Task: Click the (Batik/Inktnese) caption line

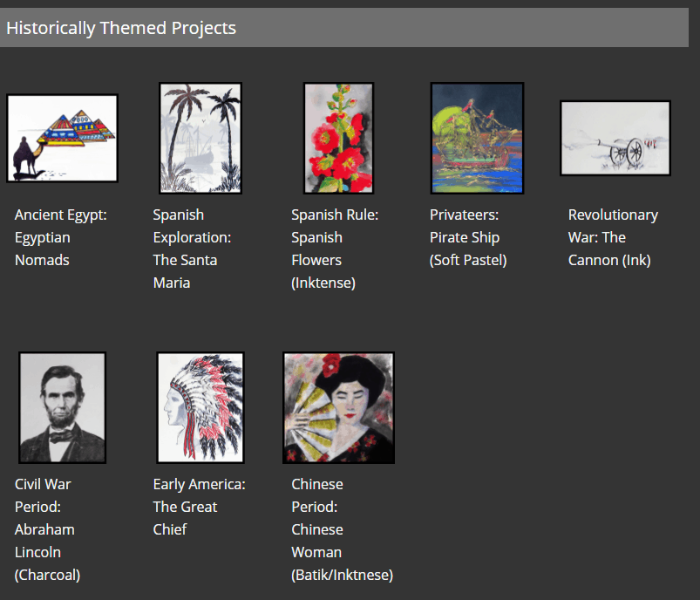Action: click(342, 575)
